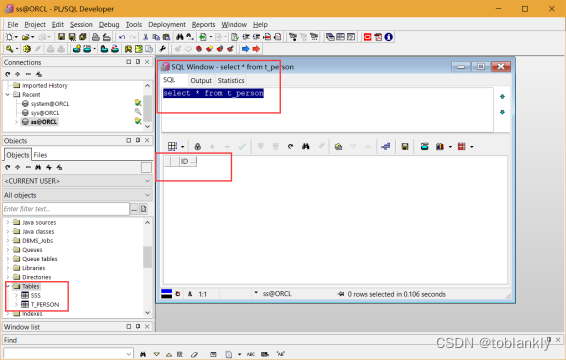Click the save floppy icon in the result grid toolbar
The image size is (566, 360).
pos(405,147)
